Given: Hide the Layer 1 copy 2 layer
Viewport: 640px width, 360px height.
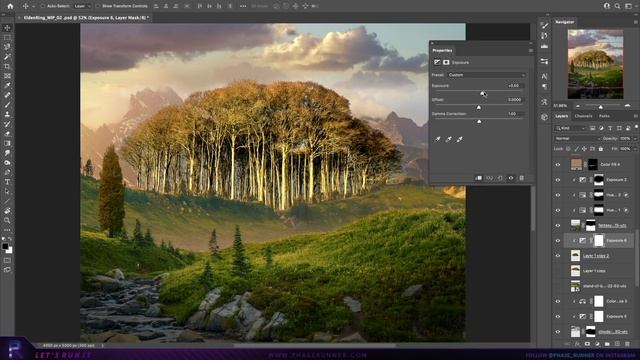Looking at the screenshot, I should pyautogui.click(x=558, y=256).
